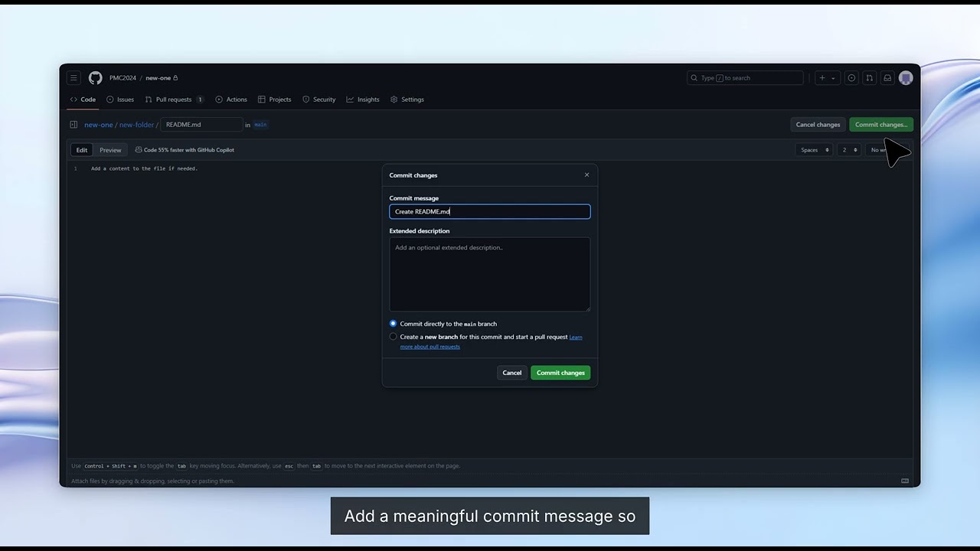This screenshot has width=980, height=551.
Task: Open the pull requests icon in header
Action: [869, 78]
